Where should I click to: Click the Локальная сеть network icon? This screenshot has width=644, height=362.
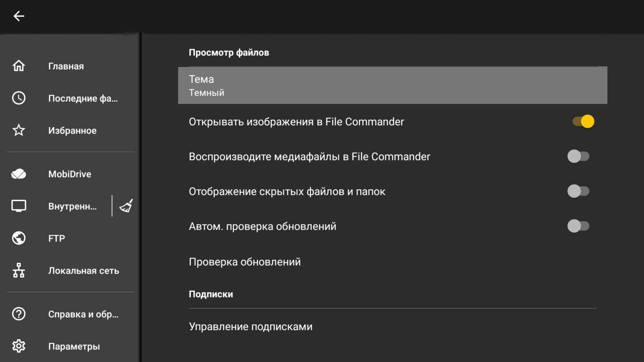(19, 271)
